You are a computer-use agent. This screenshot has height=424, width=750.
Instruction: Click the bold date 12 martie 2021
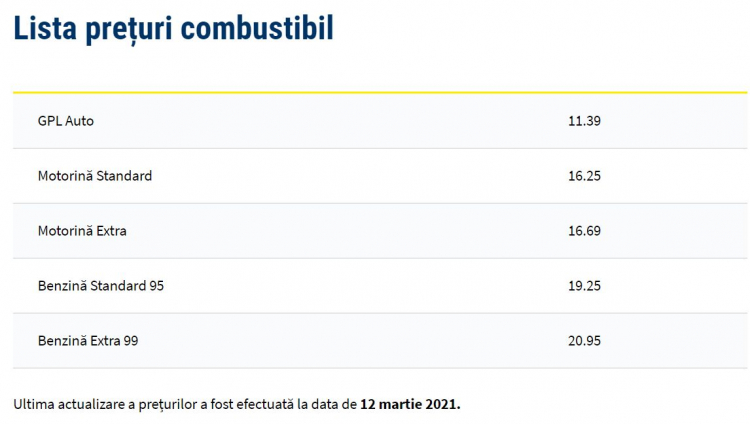point(410,405)
